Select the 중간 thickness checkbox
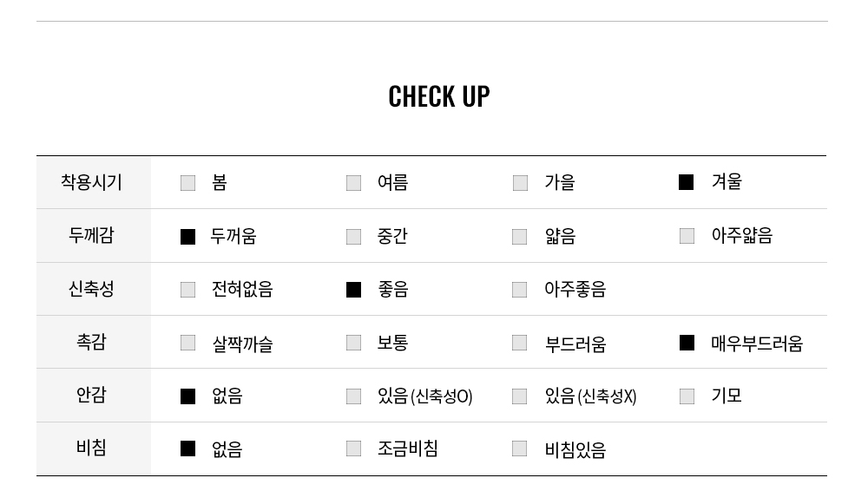 [353, 237]
